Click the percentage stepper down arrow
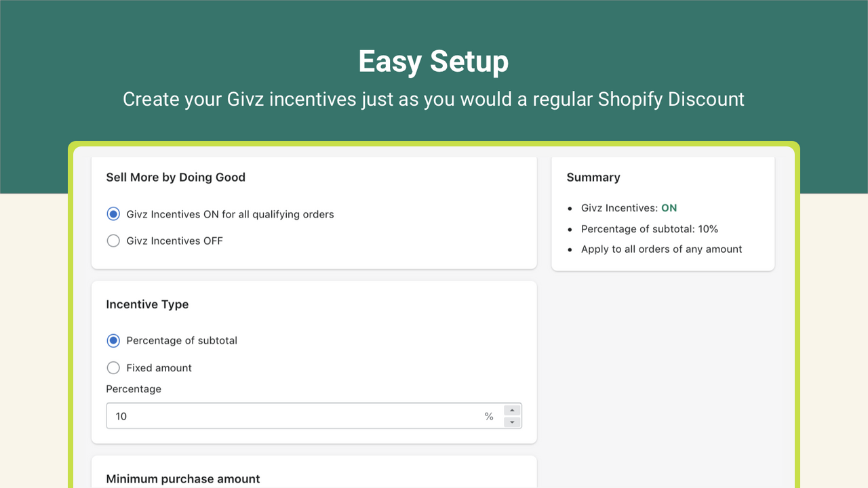This screenshot has height=488, width=868. coord(513,421)
